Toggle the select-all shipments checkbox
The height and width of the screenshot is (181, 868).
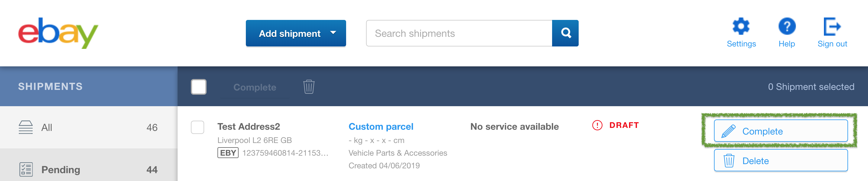click(198, 87)
